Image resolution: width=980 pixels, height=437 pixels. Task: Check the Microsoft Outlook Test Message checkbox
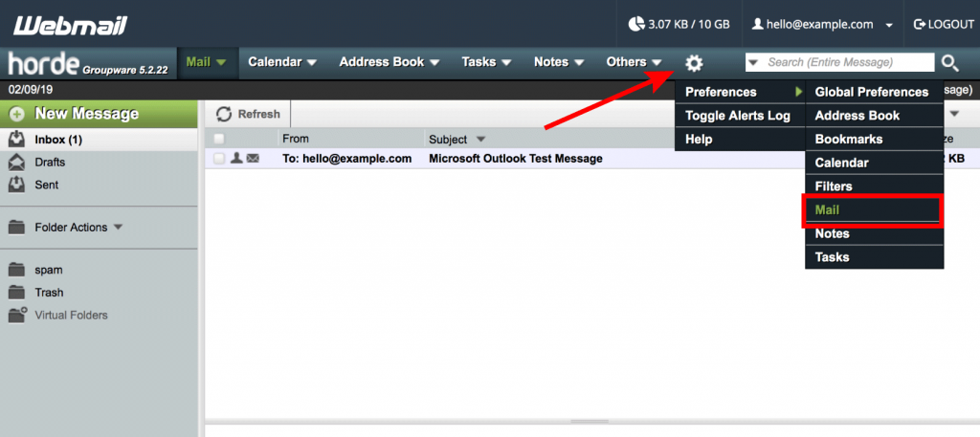tap(219, 159)
